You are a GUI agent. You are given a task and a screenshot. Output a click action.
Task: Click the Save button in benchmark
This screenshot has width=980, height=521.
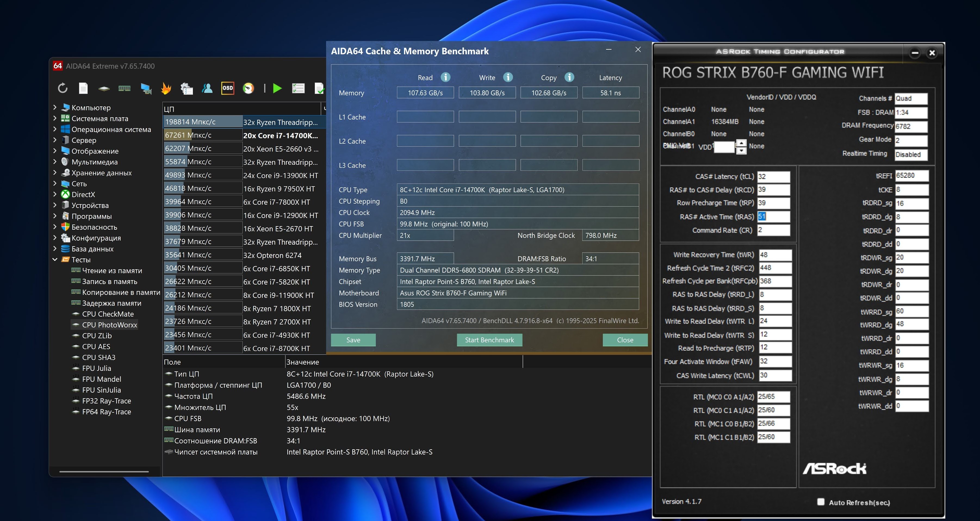click(353, 340)
